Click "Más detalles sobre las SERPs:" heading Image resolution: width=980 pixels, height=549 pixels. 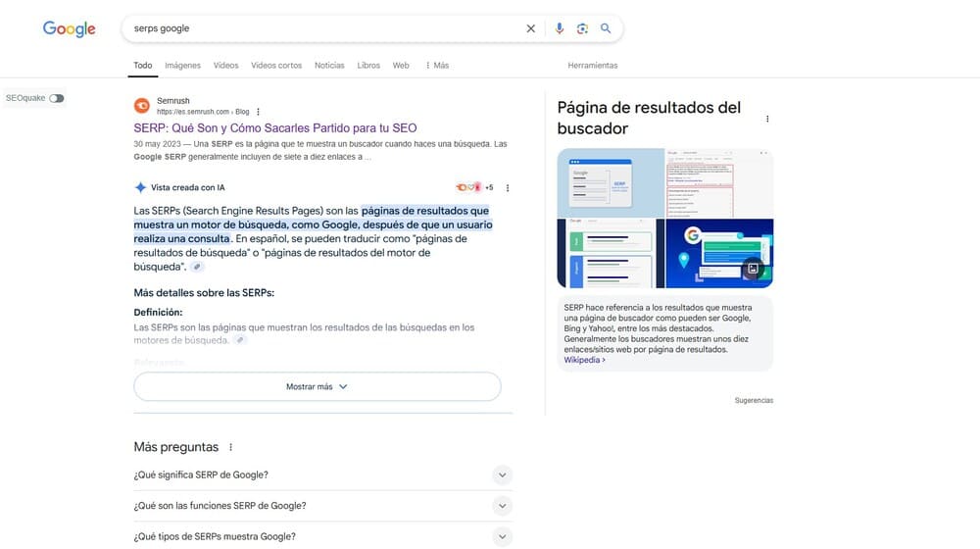coord(204,292)
